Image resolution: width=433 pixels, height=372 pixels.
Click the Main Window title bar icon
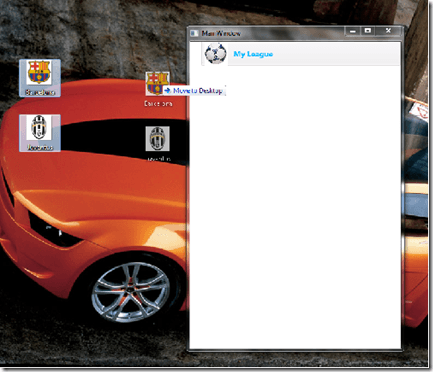click(194, 33)
